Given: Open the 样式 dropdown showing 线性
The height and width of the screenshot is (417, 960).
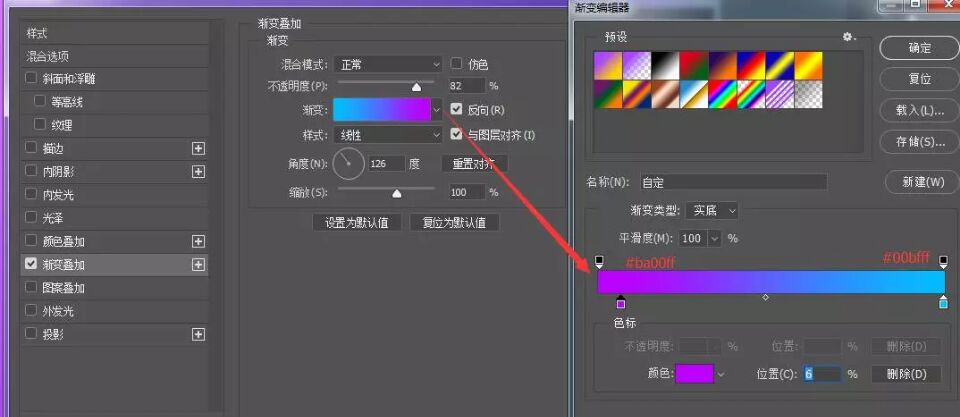Looking at the screenshot, I should [x=387, y=135].
